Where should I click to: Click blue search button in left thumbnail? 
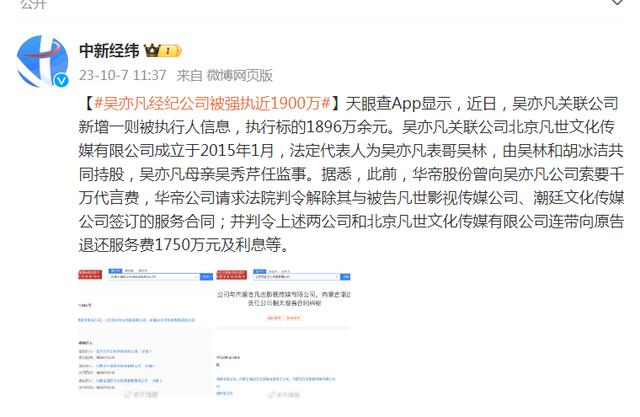[206, 277]
